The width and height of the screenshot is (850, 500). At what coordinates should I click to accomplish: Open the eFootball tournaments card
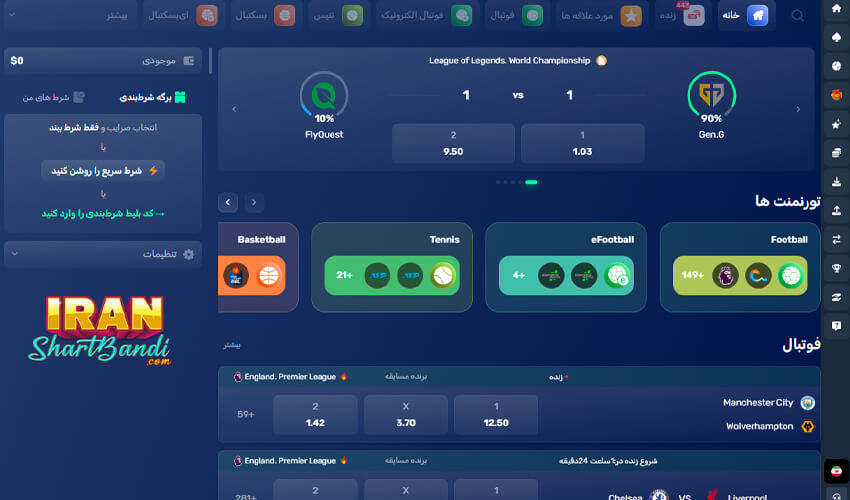pos(565,267)
